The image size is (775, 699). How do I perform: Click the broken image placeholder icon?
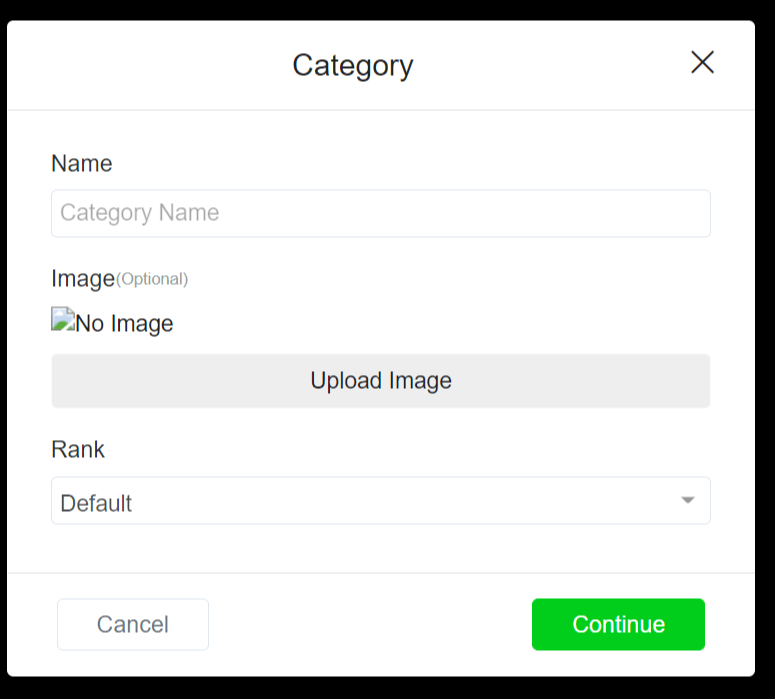point(63,319)
